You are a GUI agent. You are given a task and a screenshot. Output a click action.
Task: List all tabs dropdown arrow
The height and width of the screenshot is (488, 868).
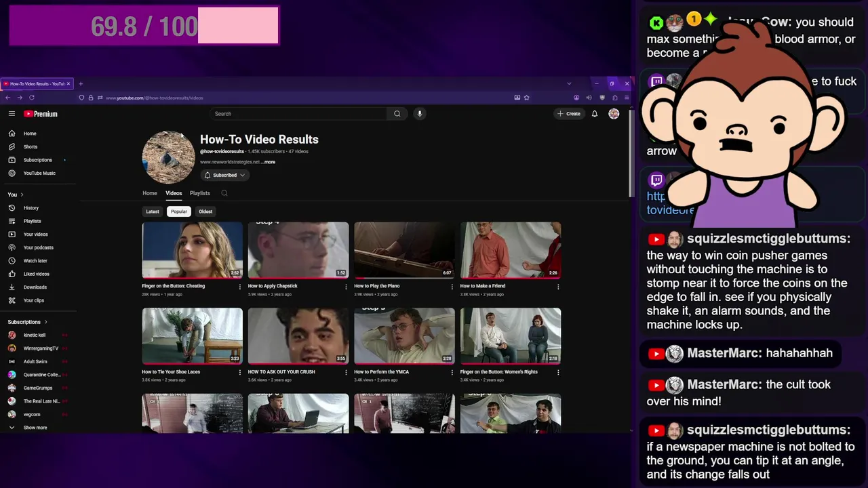(x=569, y=84)
